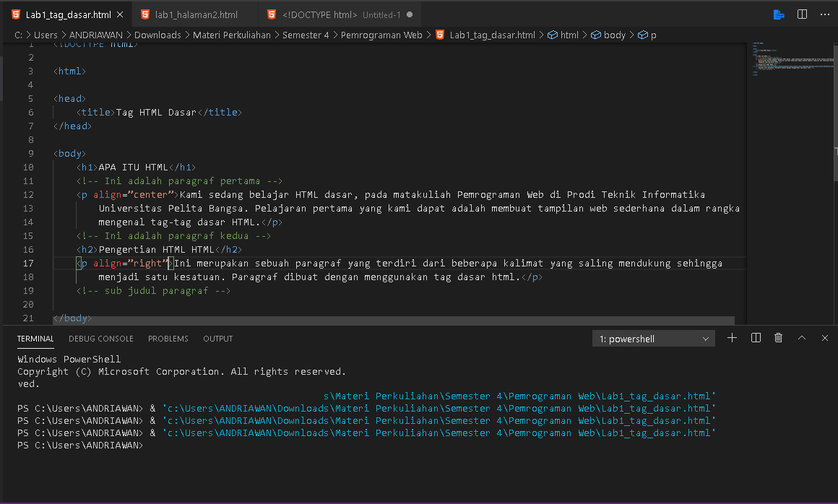The height and width of the screenshot is (504, 838).
Task: Click 'mengenal tag-tag dasar HTML' line
Action: pyautogui.click(x=190, y=222)
